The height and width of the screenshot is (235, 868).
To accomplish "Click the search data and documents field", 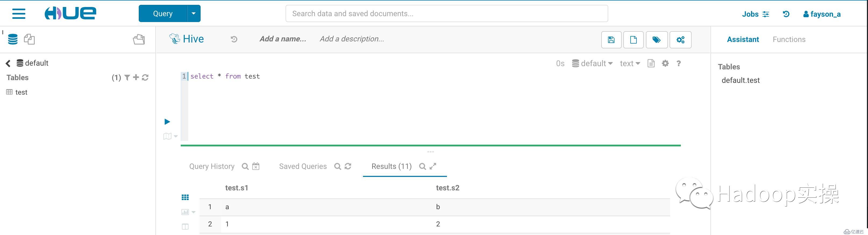I will pyautogui.click(x=446, y=13).
